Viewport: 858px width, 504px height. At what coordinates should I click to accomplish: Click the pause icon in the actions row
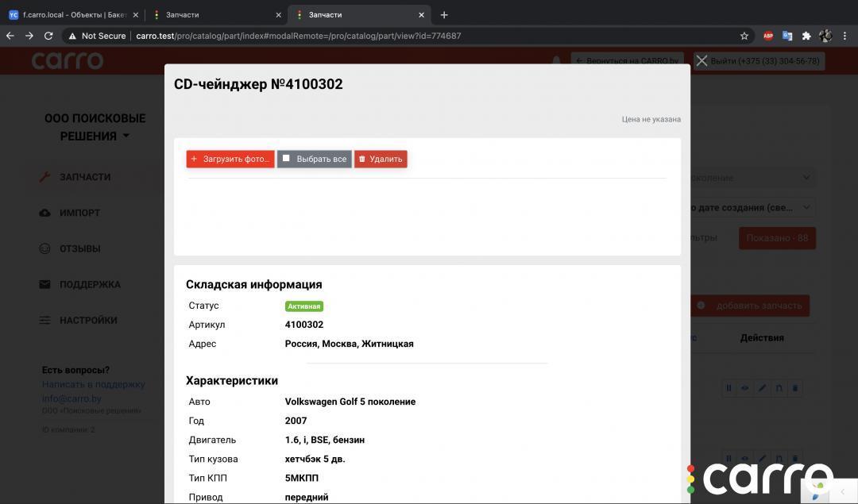point(729,388)
